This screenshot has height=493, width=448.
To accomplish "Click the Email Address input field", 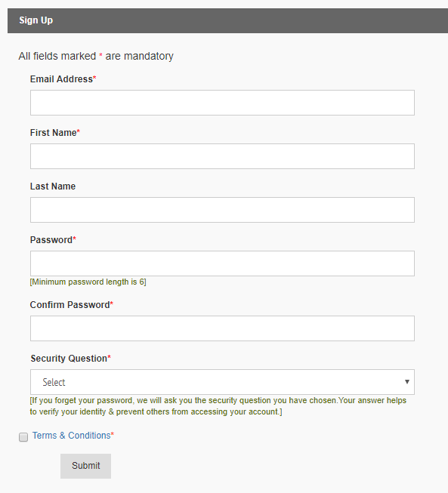I will tap(222, 103).
